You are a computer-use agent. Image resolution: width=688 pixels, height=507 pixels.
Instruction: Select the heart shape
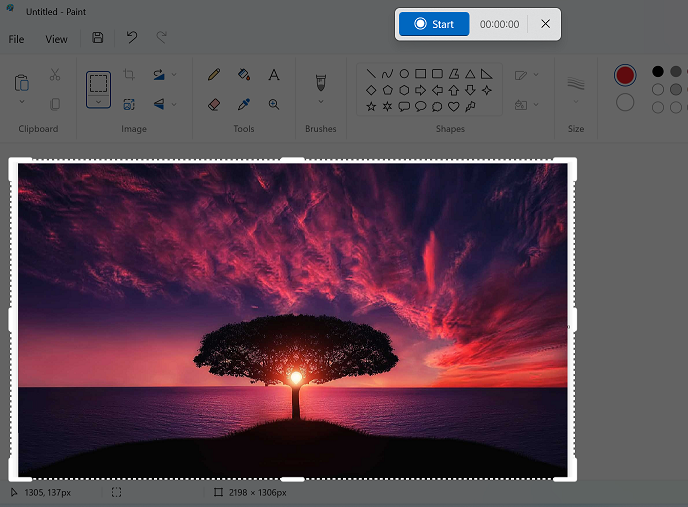453,106
